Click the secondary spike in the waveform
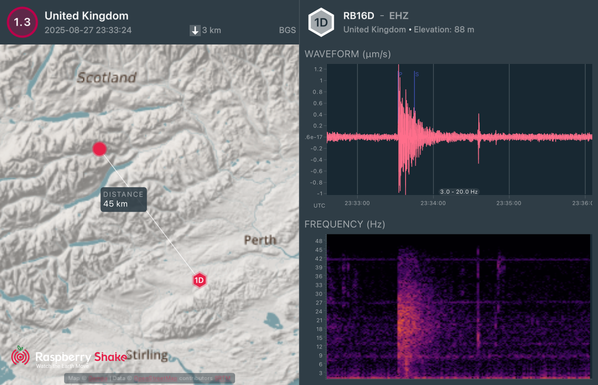 tap(479, 138)
